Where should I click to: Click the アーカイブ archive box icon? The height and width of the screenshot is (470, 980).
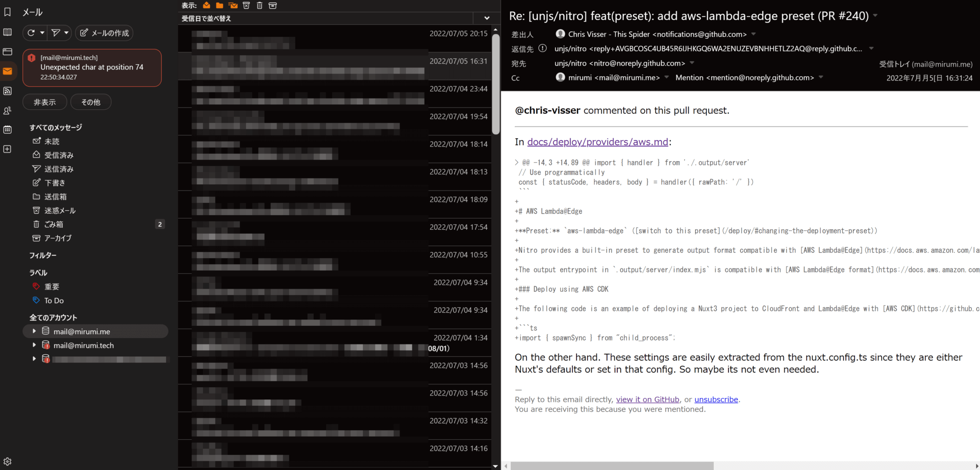point(36,238)
